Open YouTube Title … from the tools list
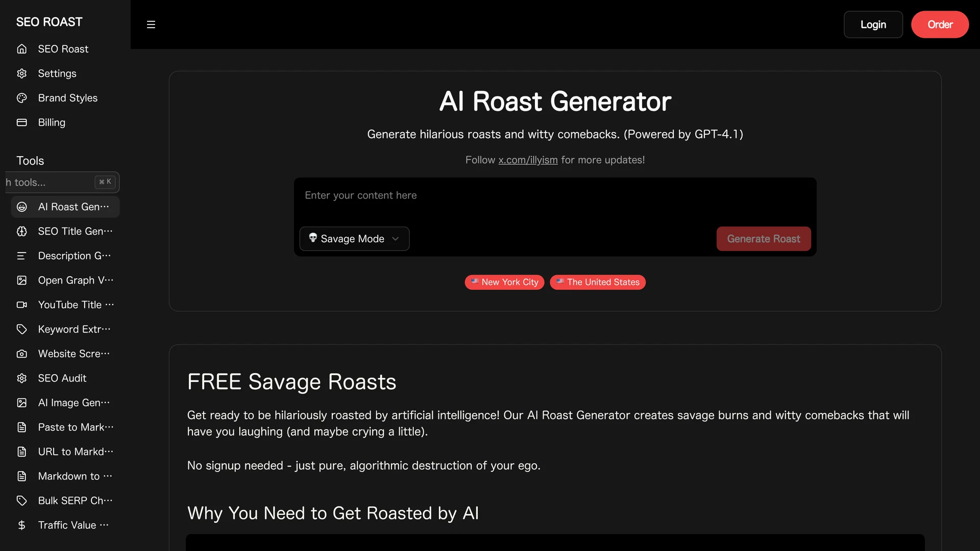Image resolution: width=980 pixels, height=551 pixels. tap(65, 305)
